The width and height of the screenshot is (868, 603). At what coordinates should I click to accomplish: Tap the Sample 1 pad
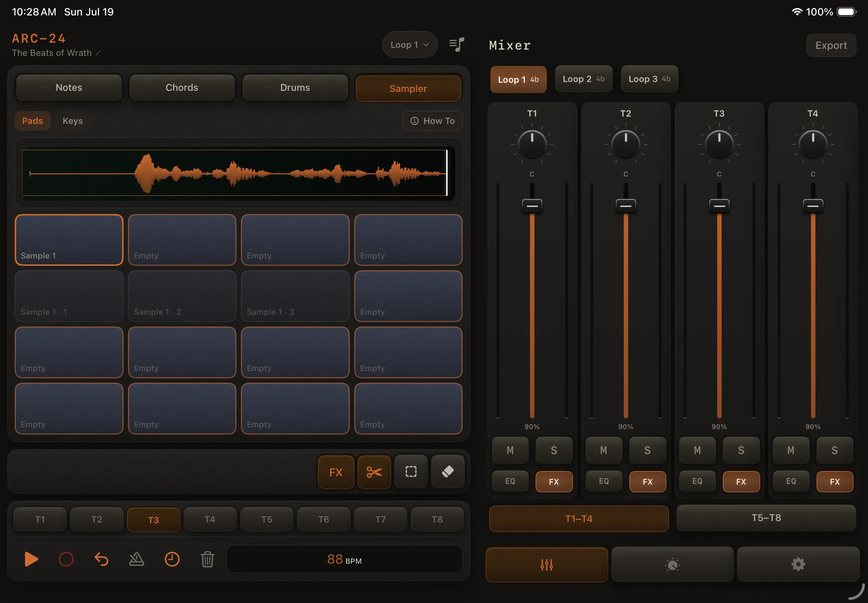coord(69,240)
